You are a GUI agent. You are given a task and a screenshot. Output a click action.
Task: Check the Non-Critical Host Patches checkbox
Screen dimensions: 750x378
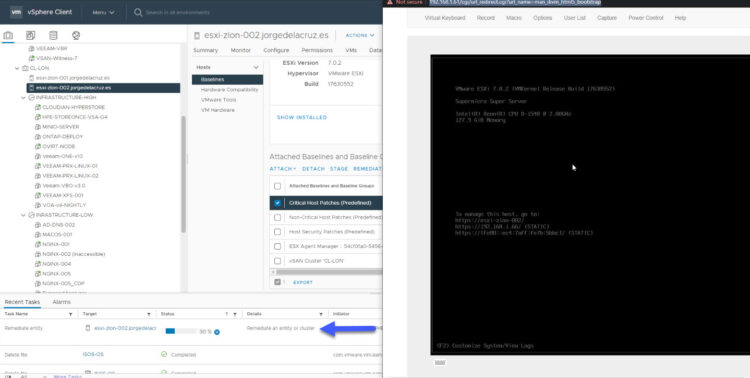pos(277,217)
